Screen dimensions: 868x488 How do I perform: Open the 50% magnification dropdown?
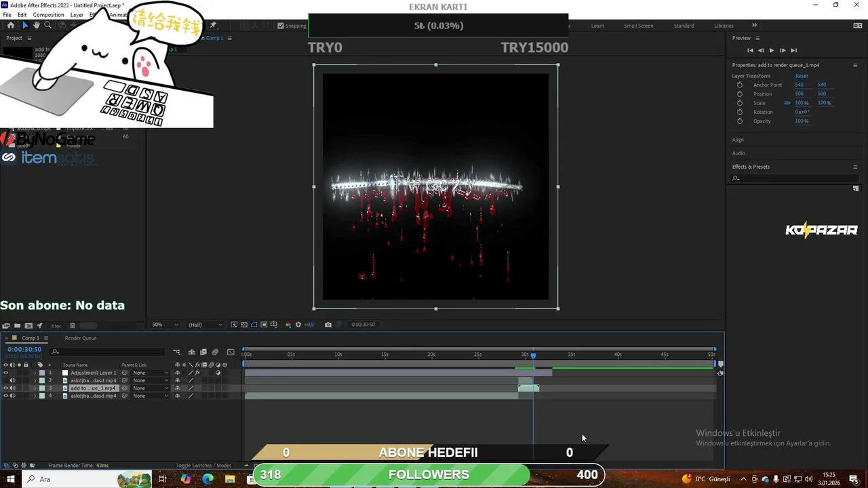pos(165,325)
